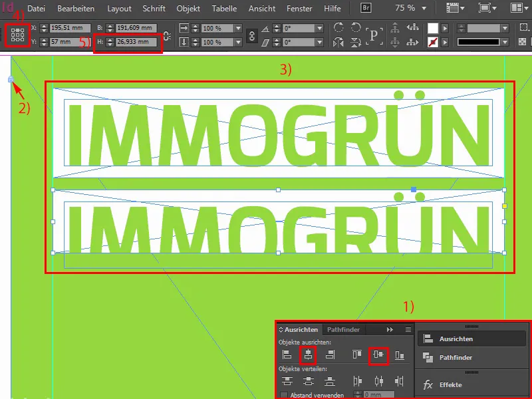Viewport: 532px width, 399px height.
Task: Expand the fill color swatch arrow
Action: tap(445, 28)
